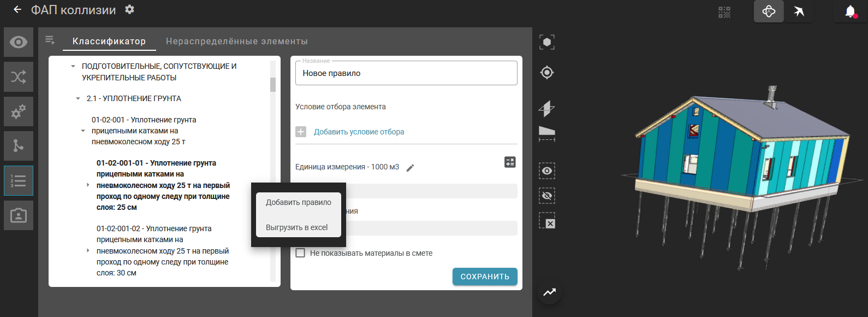Enable 'Не показывать материалы в смете' checkbox

pos(300,253)
